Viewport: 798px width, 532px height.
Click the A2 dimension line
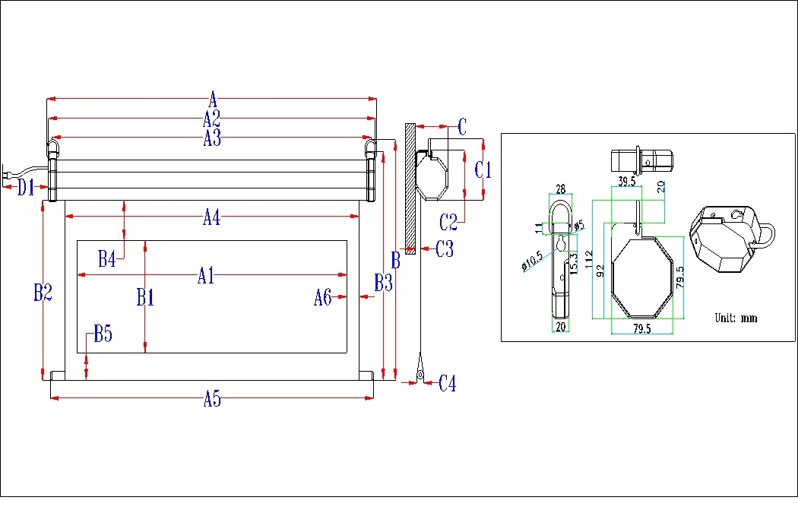(x=211, y=117)
